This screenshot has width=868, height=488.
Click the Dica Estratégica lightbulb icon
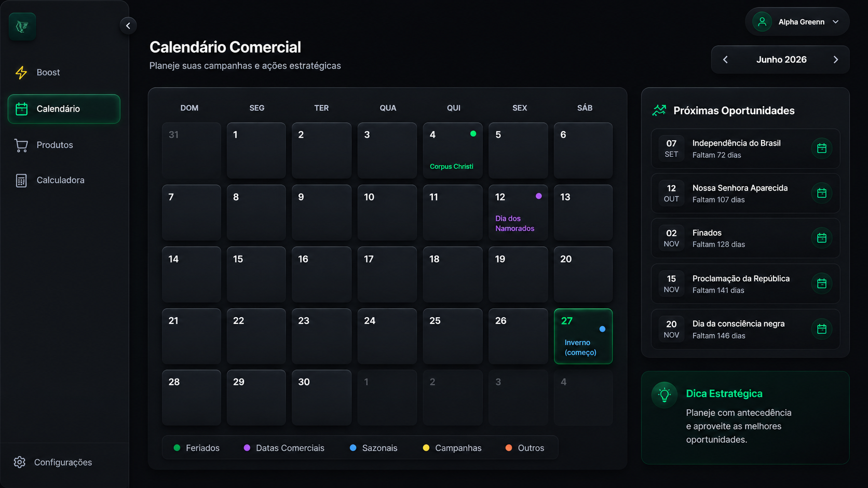pos(664,395)
